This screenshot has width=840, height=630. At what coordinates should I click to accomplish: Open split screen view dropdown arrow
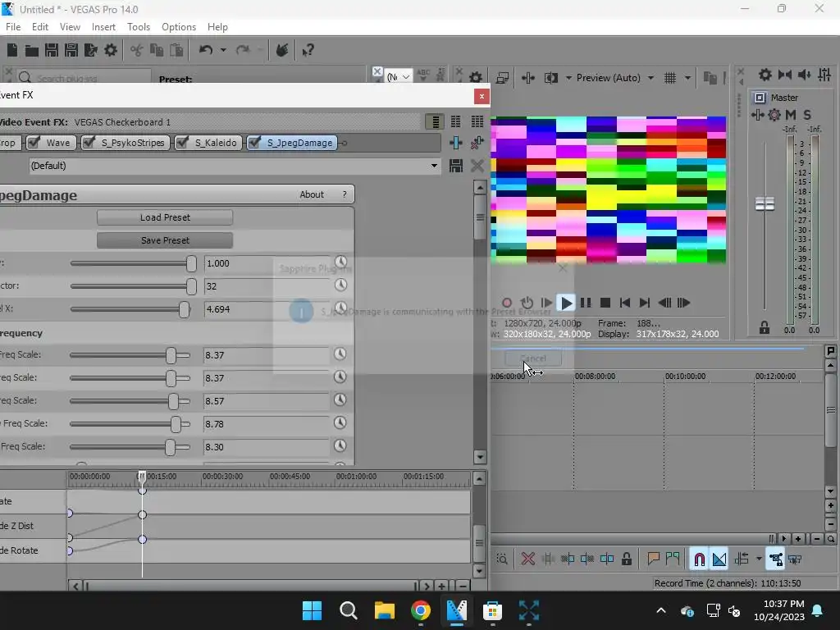point(568,78)
